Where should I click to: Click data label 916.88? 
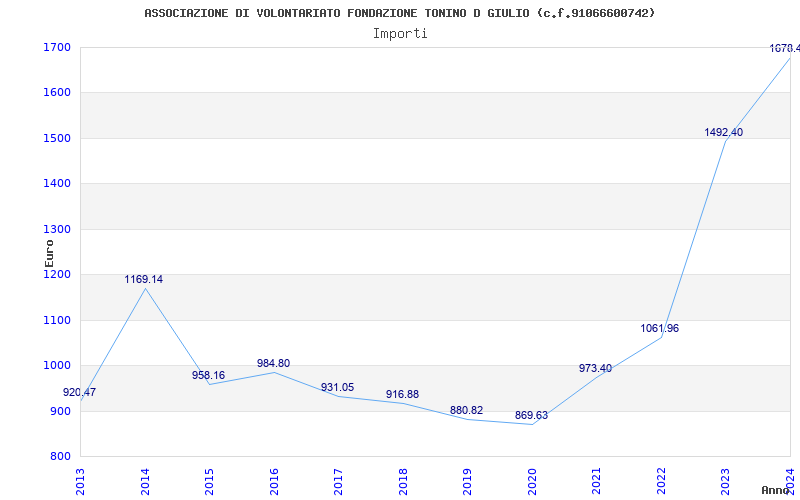(402, 394)
